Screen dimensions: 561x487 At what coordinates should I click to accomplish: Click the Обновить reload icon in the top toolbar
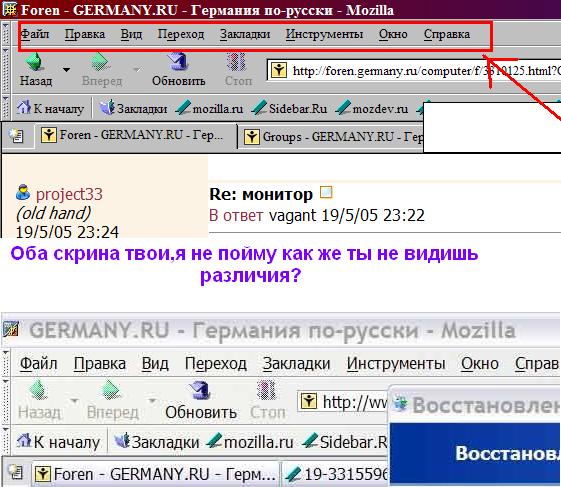pos(177,62)
